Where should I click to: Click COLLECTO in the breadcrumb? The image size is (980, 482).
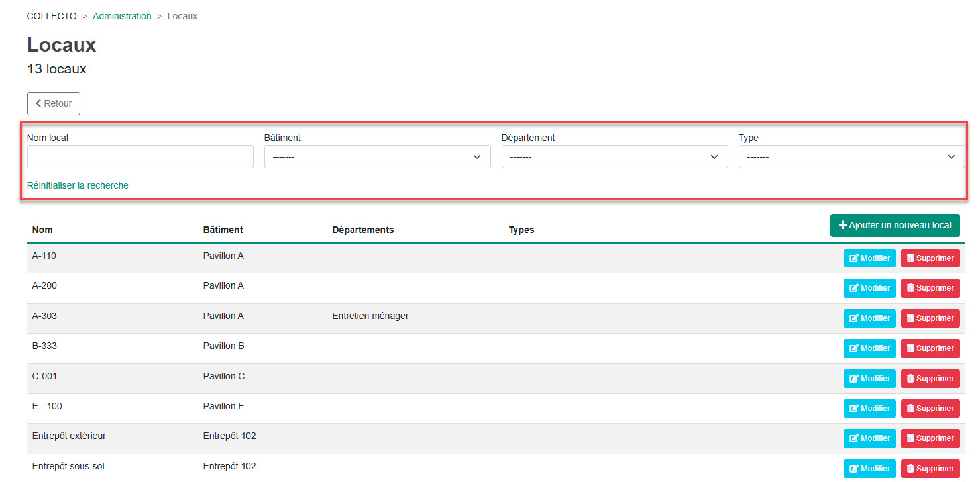click(x=52, y=16)
